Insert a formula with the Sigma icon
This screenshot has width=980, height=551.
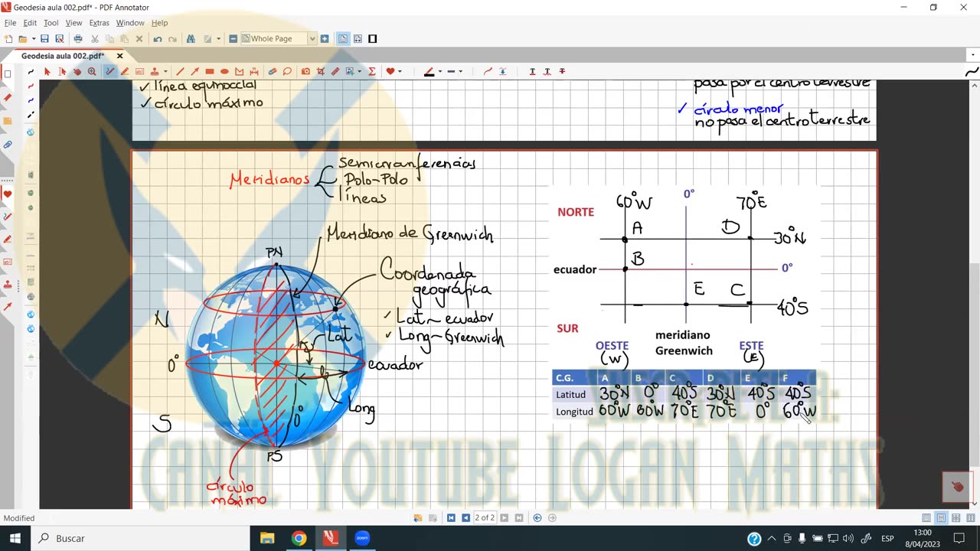(372, 71)
